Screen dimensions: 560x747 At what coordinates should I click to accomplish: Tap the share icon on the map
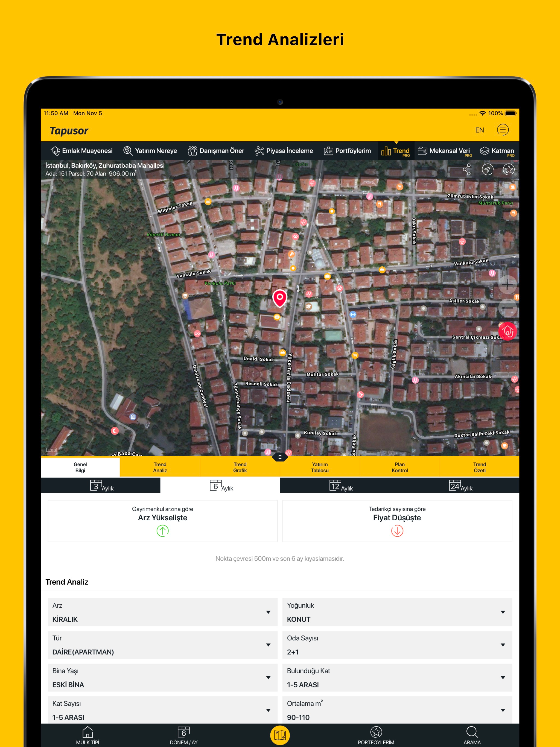pyautogui.click(x=467, y=170)
